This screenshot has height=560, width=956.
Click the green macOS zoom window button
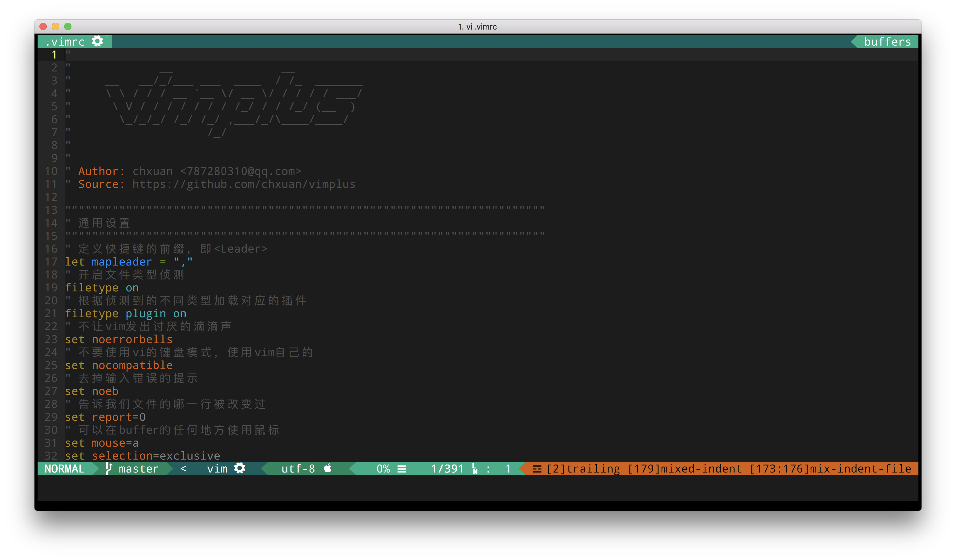tap(68, 26)
